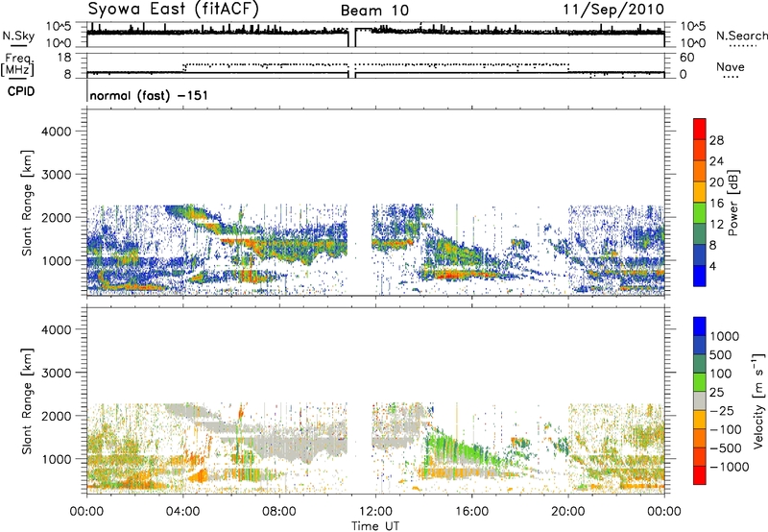Click the "16:00" time tick label
The height and width of the screenshot is (532, 768).
(x=471, y=512)
